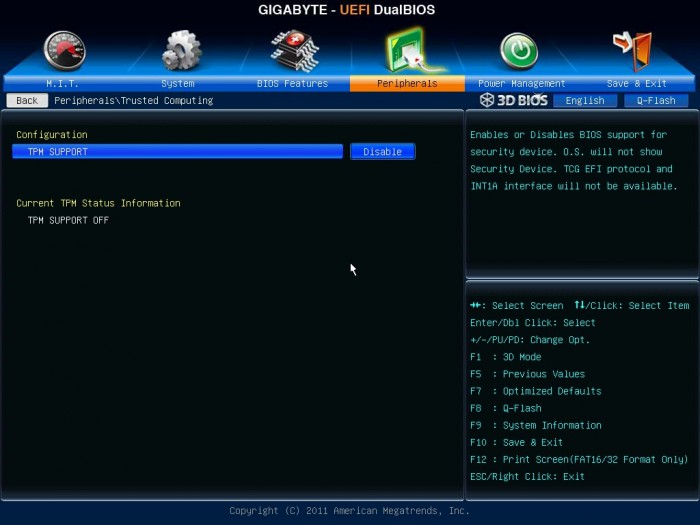Click Current TPM Status Information heading

[98, 203]
